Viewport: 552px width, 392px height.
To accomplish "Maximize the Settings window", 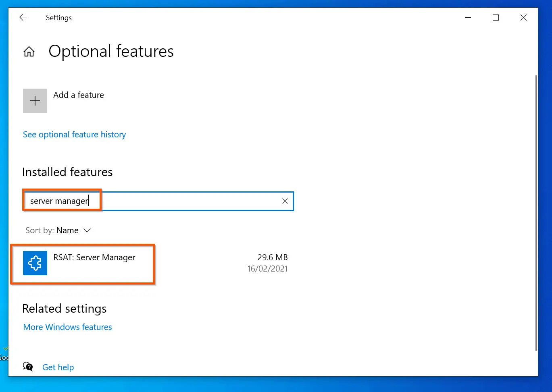I will pos(496,18).
